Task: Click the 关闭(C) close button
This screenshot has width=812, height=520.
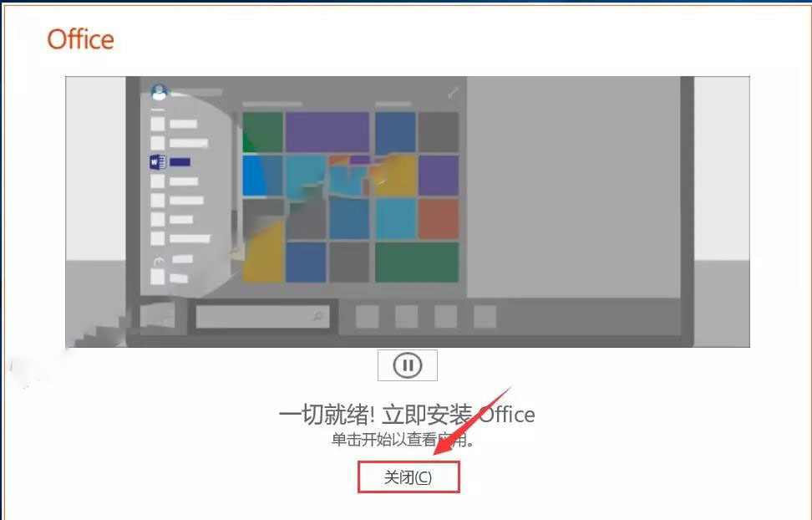Action: [408, 477]
